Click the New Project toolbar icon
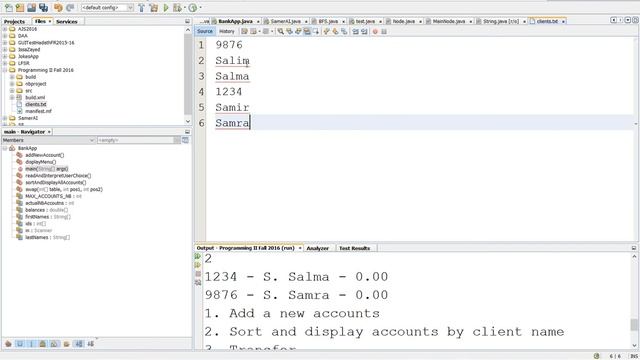Viewport: 640px width, 360px height. click(20, 7)
